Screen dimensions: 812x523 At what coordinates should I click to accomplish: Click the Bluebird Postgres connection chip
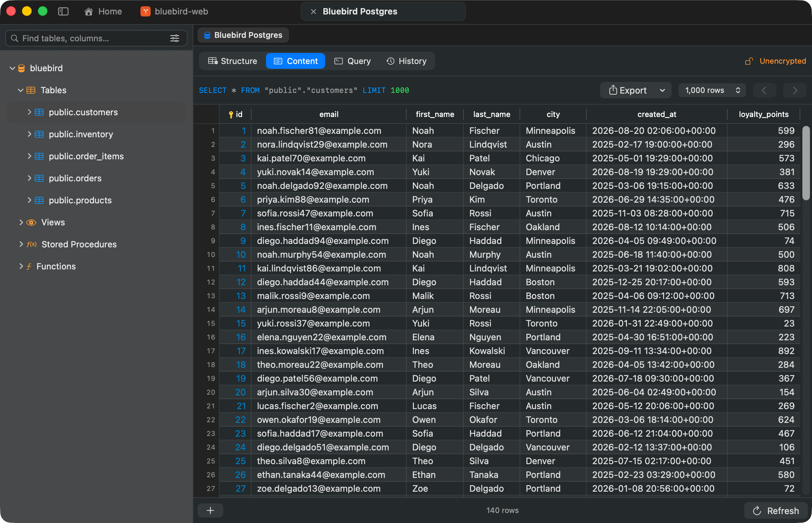click(243, 35)
